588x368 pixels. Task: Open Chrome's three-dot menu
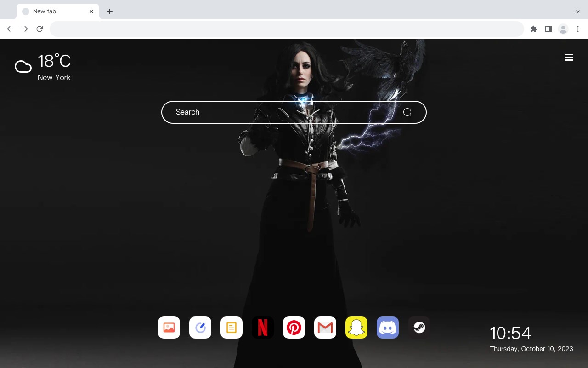(578, 29)
